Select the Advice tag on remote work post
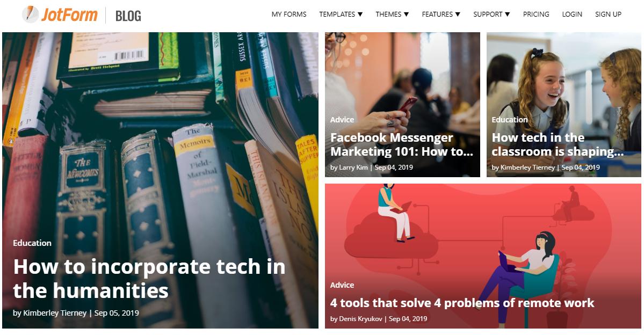The height and width of the screenshot is (335, 644). pos(342,285)
